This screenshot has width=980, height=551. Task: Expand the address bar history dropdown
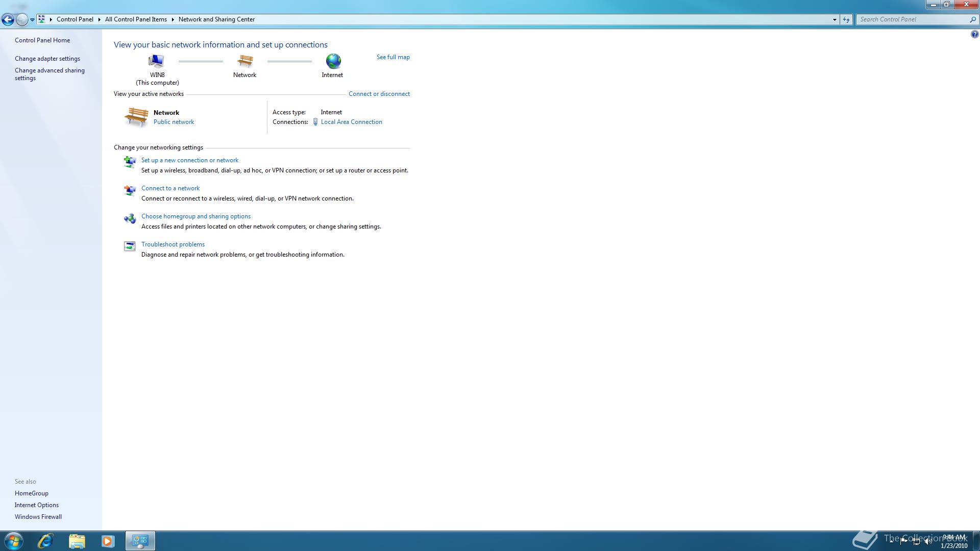[835, 19]
